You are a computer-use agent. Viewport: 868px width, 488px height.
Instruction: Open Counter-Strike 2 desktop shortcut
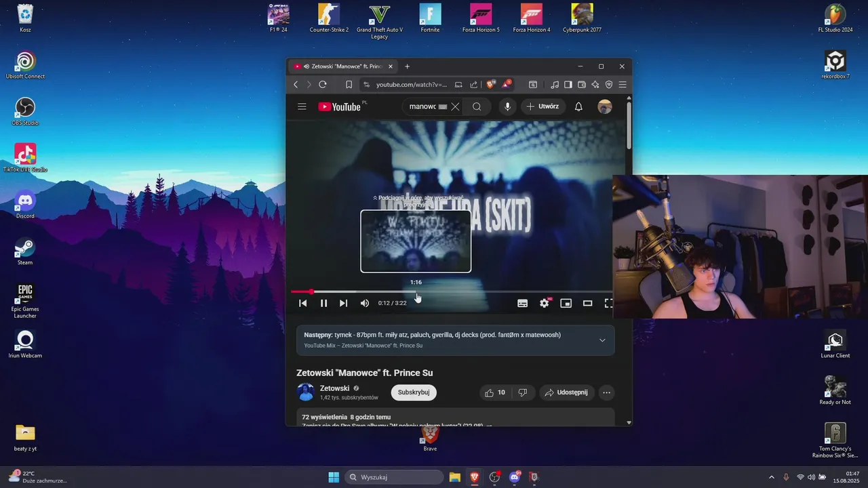click(x=329, y=18)
